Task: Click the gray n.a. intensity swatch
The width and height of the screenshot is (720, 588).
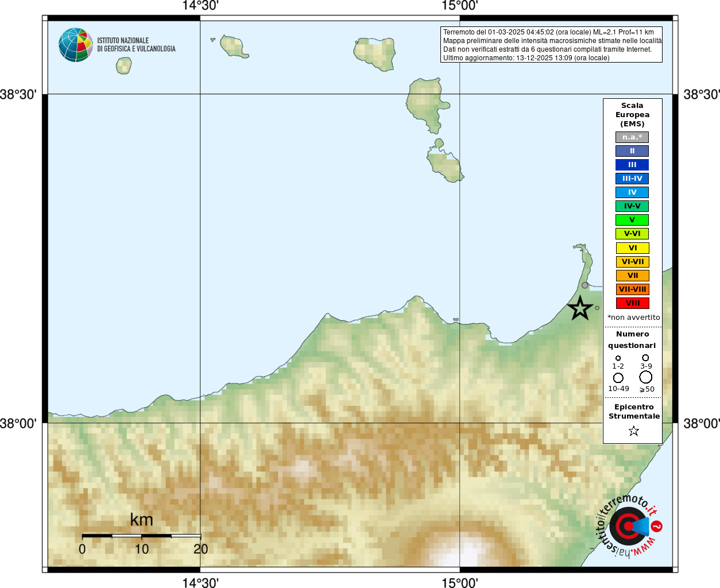Action: pos(632,137)
